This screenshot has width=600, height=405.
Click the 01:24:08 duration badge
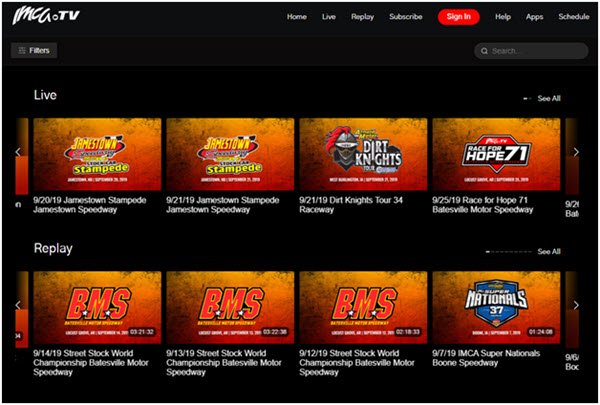click(541, 332)
